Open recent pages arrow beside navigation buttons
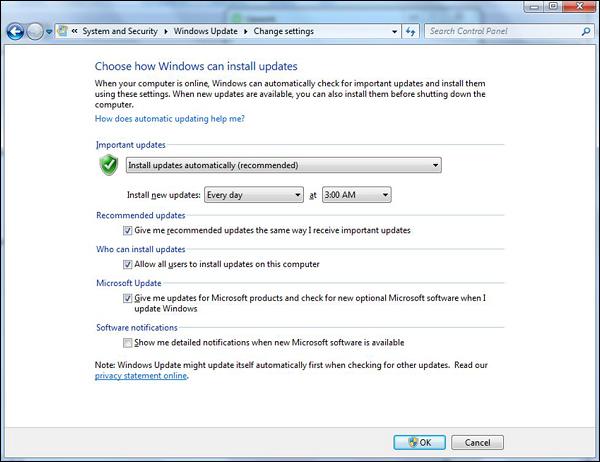Viewport: 600px width, 462px height. (49, 32)
